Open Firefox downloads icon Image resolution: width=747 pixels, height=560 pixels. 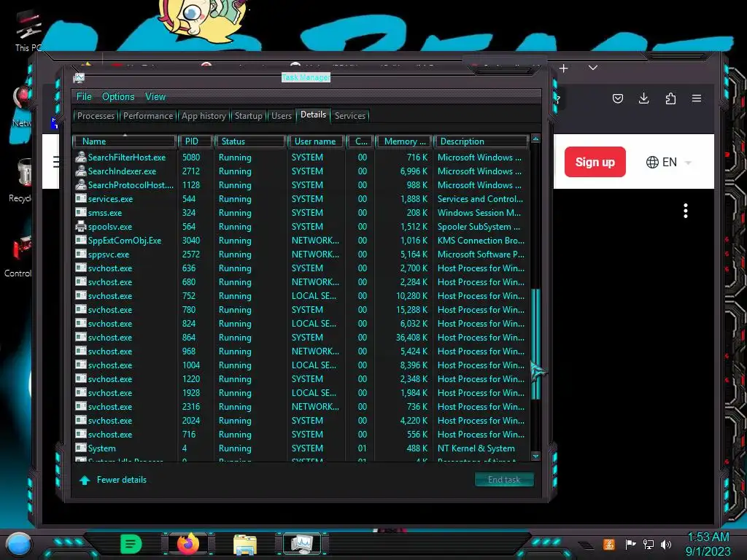coord(643,98)
